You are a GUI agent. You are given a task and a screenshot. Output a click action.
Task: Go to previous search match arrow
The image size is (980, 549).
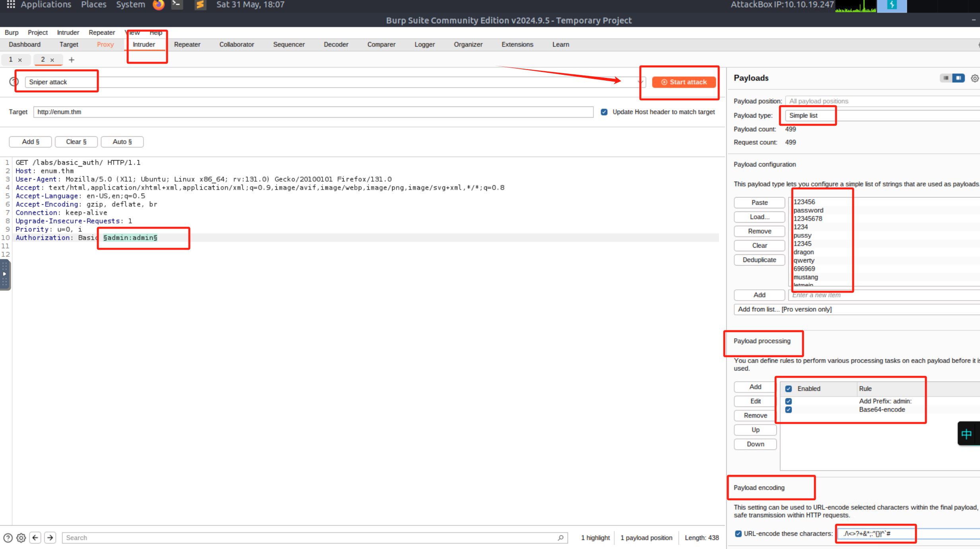pos(35,538)
